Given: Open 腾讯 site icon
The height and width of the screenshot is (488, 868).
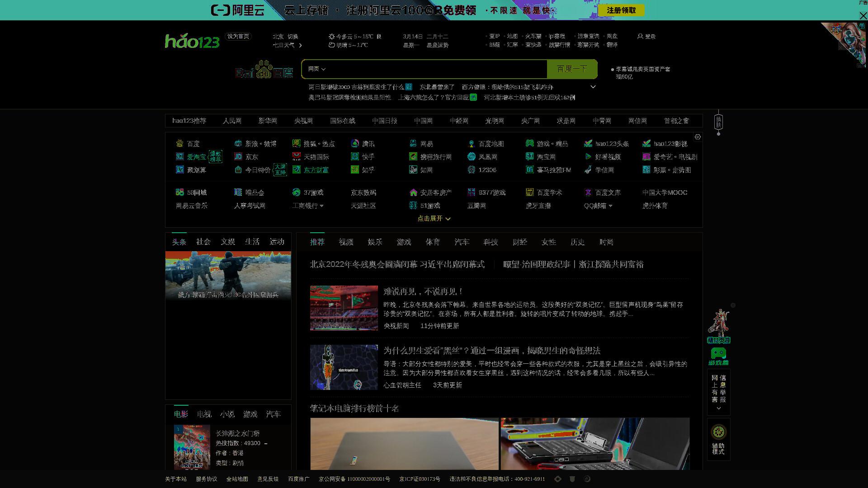Looking at the screenshot, I should tap(354, 143).
